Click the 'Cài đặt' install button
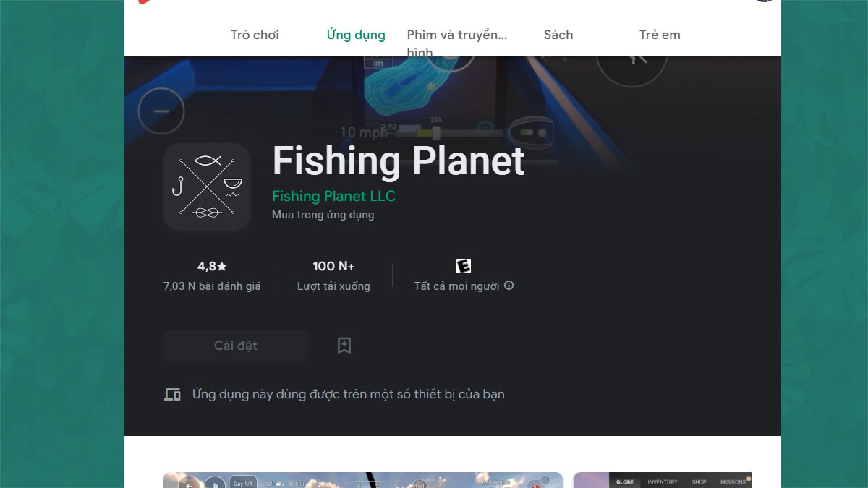Viewport: 868px width, 488px height. point(235,346)
